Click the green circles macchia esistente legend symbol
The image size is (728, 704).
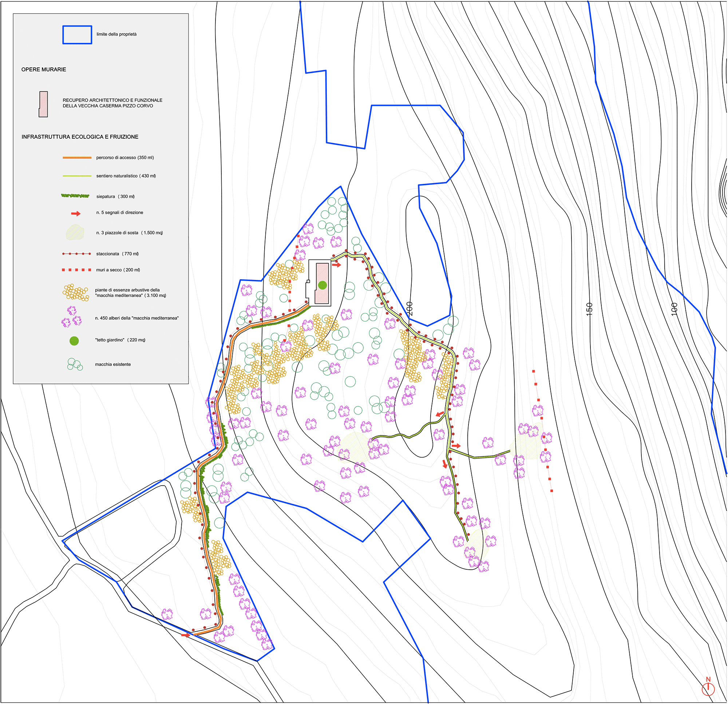(x=75, y=364)
